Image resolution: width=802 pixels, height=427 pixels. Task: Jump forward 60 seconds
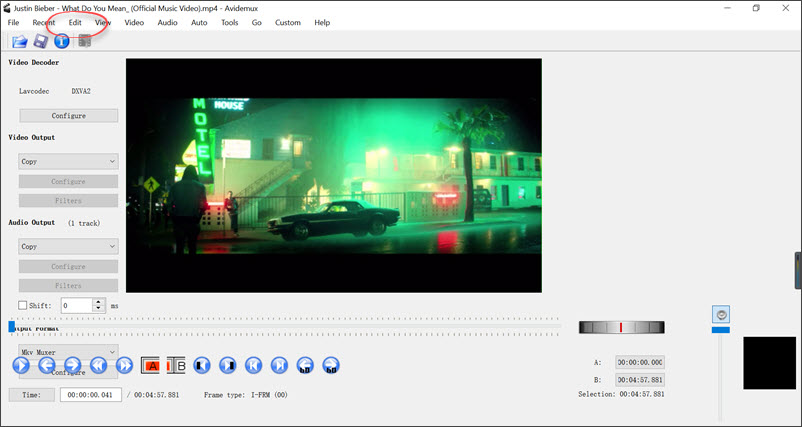331,365
